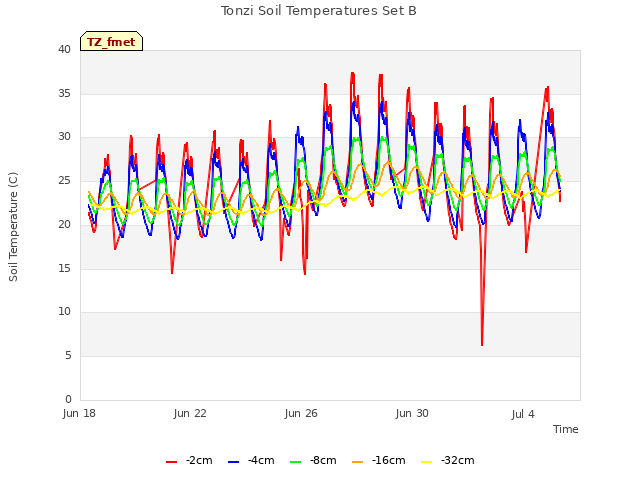Viewport: 640px width, 480px height.
Task: Click the 40 y-axis tick label
Action: (x=64, y=50)
